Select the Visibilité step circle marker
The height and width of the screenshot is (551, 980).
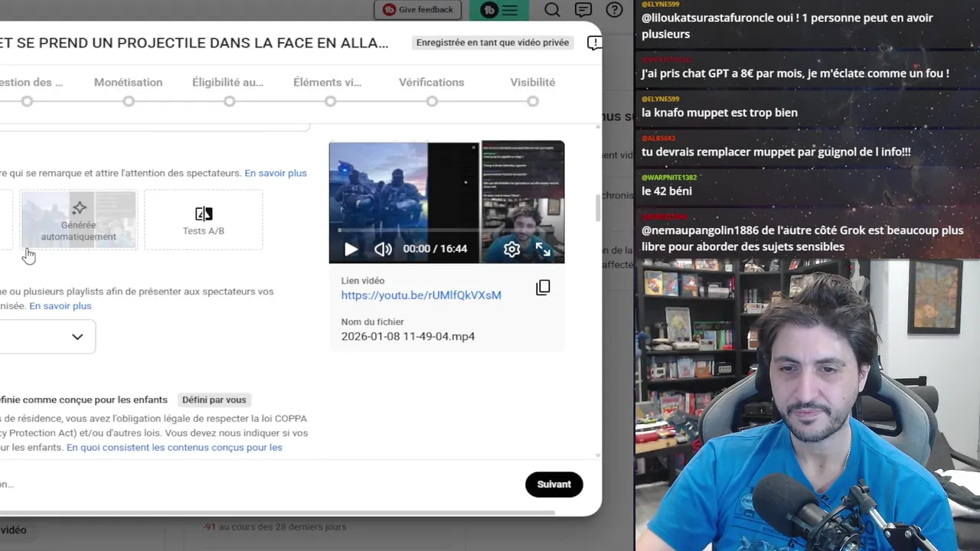tap(533, 101)
